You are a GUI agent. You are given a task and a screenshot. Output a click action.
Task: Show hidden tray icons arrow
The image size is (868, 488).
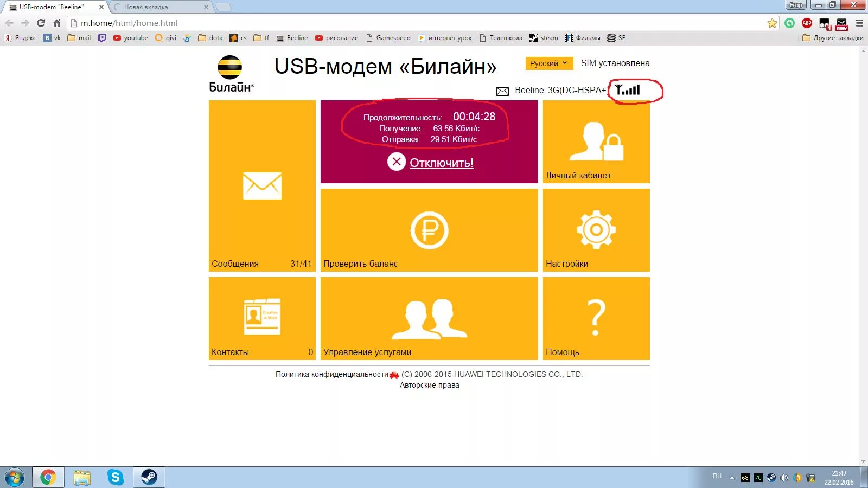(x=732, y=478)
